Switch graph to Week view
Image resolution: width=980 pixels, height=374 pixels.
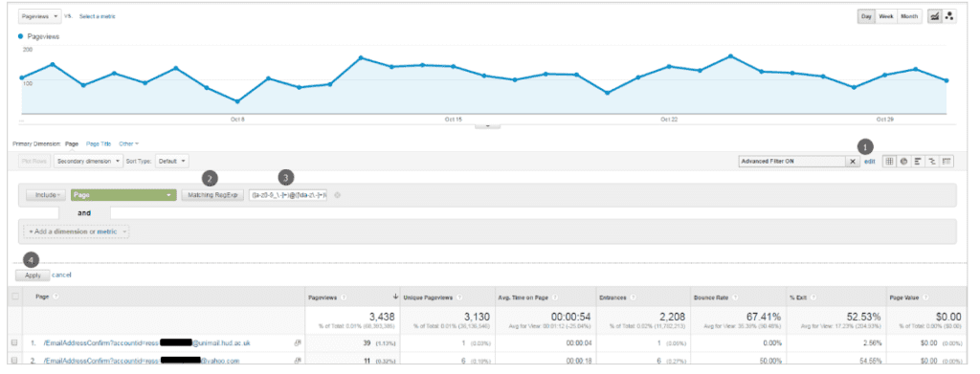click(885, 16)
